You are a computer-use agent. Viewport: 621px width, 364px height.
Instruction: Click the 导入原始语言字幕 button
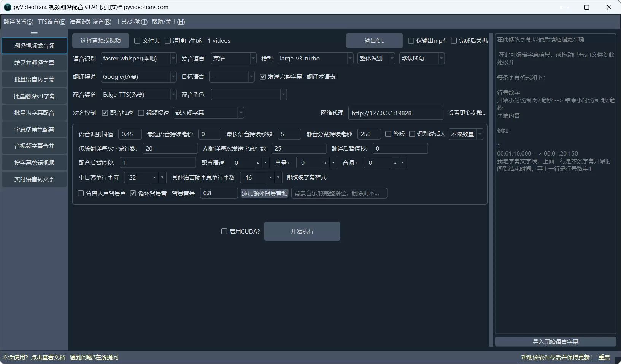click(x=555, y=342)
